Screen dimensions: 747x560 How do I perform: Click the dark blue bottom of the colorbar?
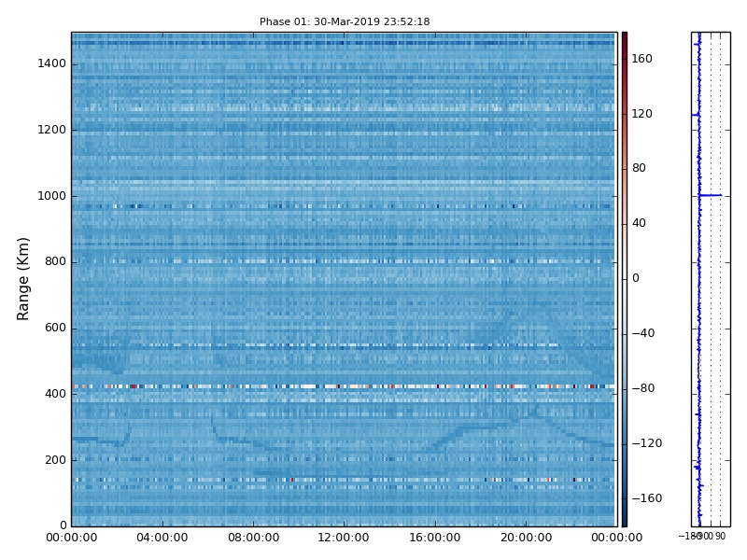[625, 523]
